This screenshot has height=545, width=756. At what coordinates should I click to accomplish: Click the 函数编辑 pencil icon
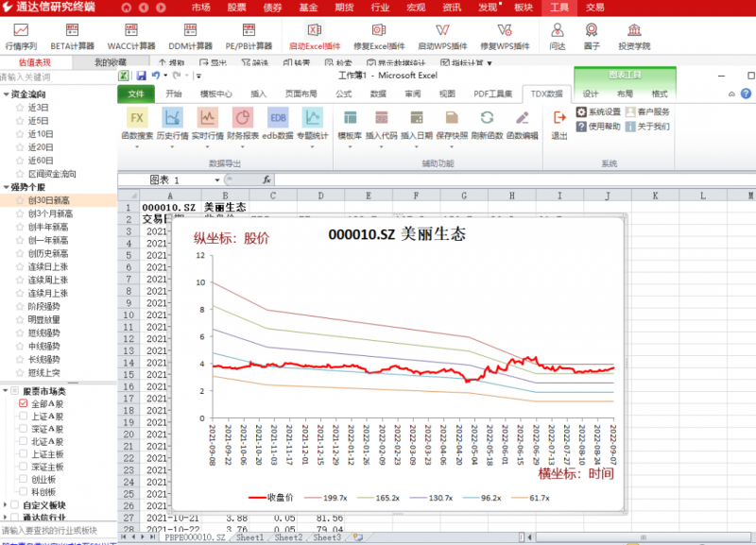click(x=523, y=117)
